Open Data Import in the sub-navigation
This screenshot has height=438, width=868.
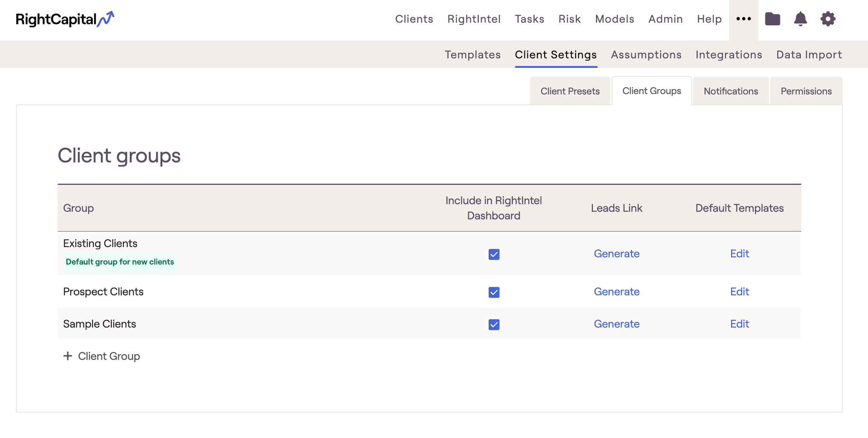809,55
